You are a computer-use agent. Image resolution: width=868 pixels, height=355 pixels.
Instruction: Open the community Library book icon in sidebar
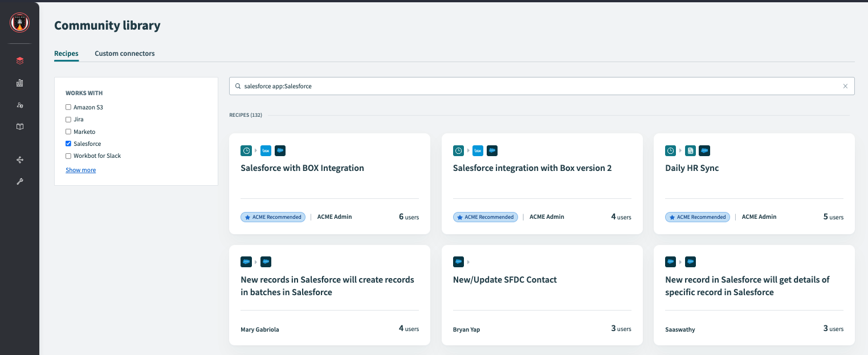point(19,127)
